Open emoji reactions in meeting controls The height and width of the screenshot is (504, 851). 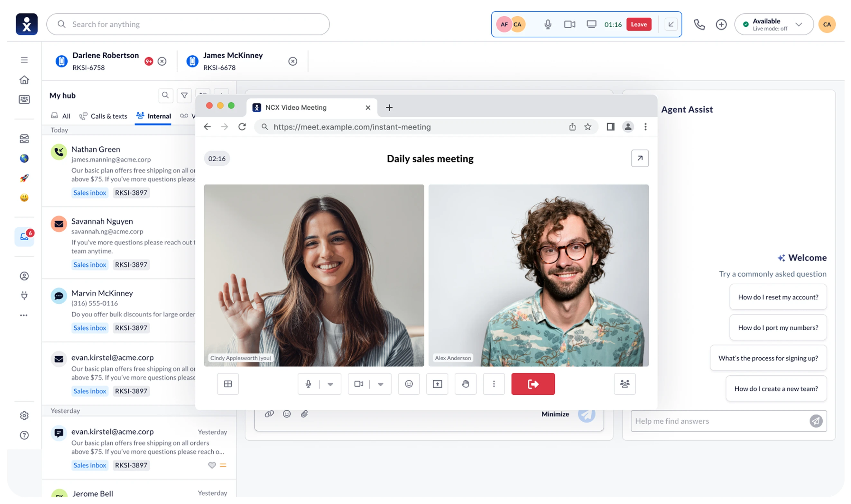click(x=409, y=384)
